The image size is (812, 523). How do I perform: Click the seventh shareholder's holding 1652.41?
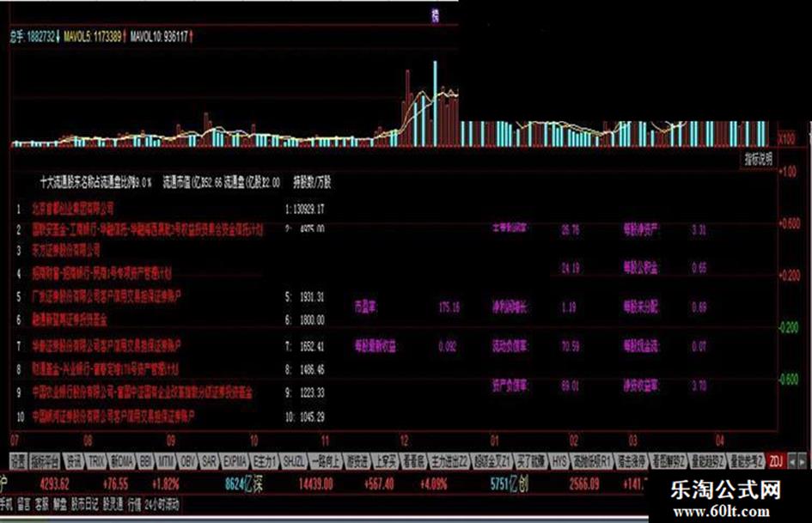point(312,345)
